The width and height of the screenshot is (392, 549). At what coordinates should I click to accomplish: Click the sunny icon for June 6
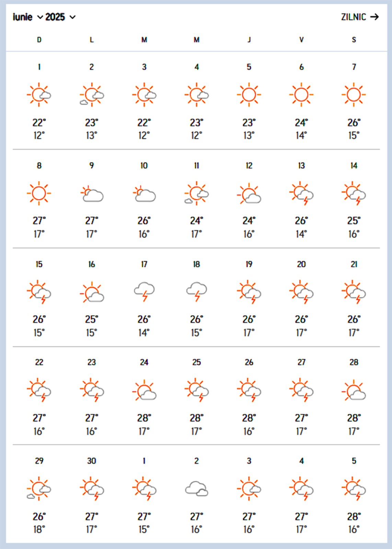click(301, 94)
